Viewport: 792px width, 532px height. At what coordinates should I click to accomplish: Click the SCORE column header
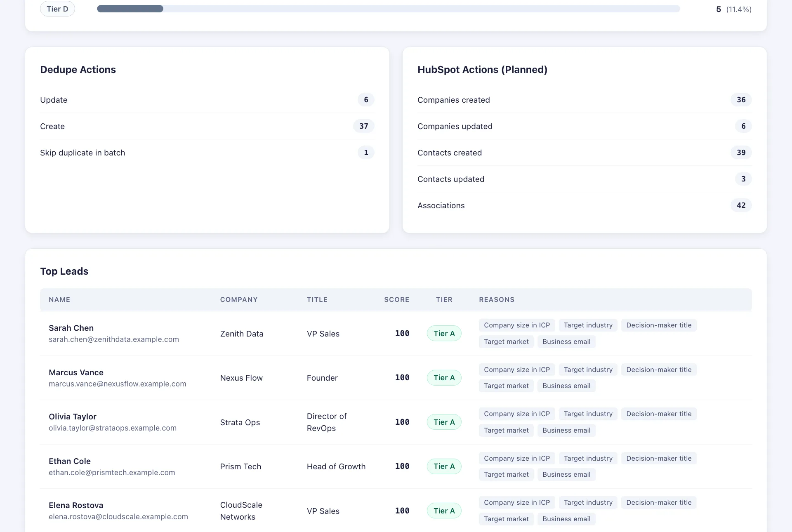pos(396,300)
